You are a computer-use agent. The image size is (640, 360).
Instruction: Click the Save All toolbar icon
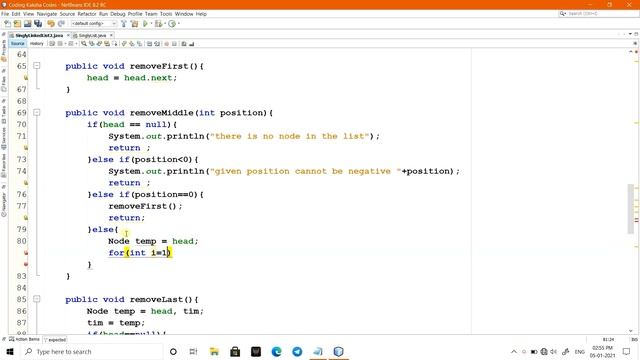pyautogui.click(x=38, y=24)
